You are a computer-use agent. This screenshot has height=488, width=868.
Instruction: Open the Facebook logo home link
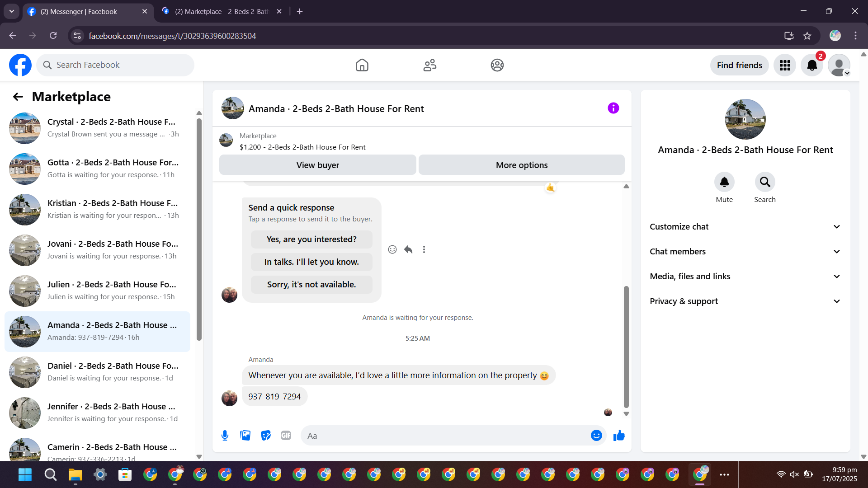point(20,65)
